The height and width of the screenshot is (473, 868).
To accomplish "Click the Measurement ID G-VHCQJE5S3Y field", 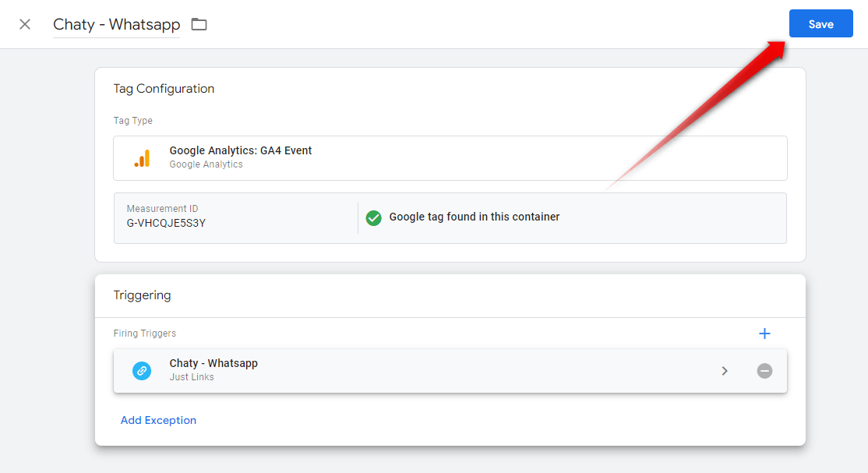I will pos(236,217).
